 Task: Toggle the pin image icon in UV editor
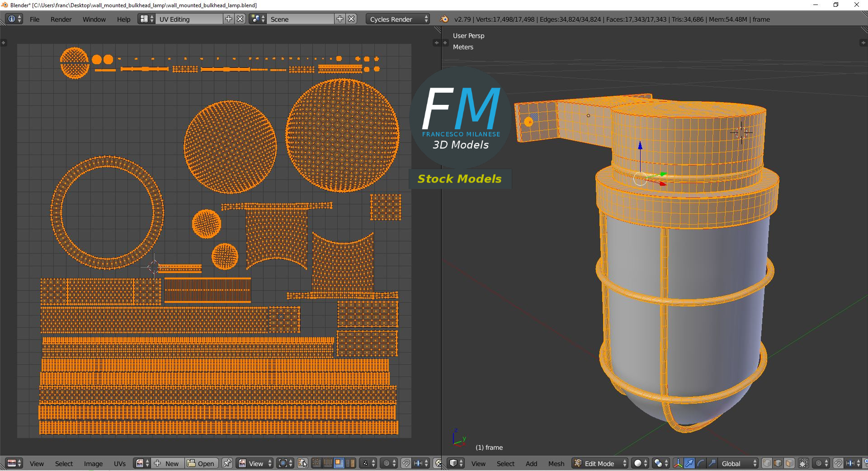coord(227,463)
